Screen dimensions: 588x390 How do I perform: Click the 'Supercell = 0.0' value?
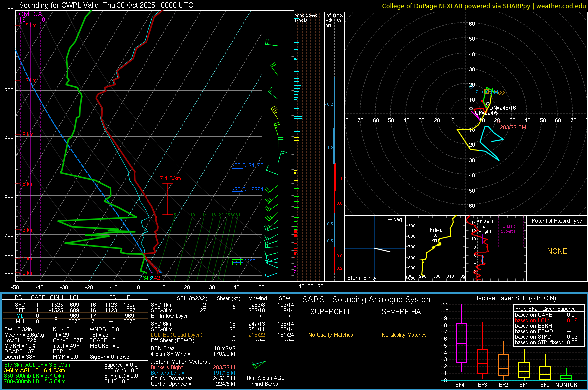[121, 365]
